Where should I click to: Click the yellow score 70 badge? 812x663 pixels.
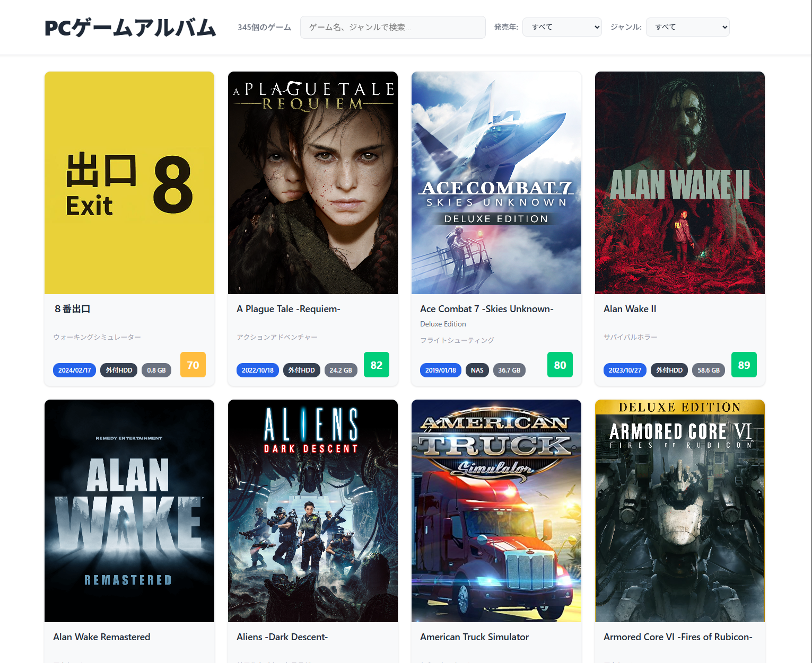193,365
